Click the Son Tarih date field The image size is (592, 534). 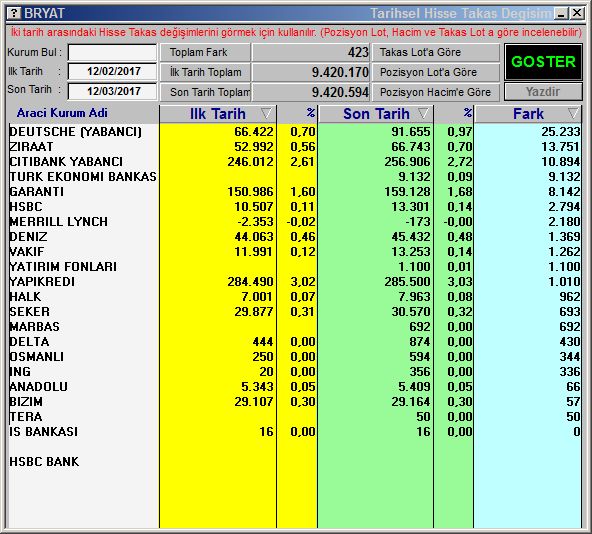pos(112,91)
